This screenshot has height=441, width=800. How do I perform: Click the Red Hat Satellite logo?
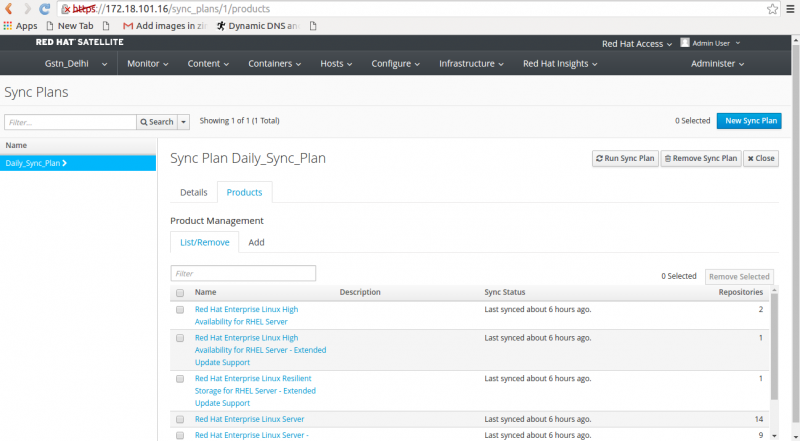coord(80,42)
